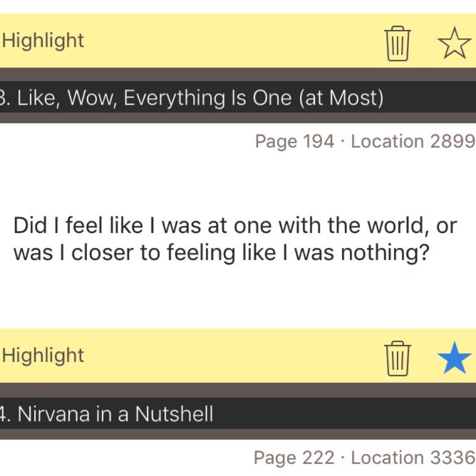Screen dimensions: 476x476
Task: Unstar the Nirvana in a Nutshell highlight
Action: (454, 358)
